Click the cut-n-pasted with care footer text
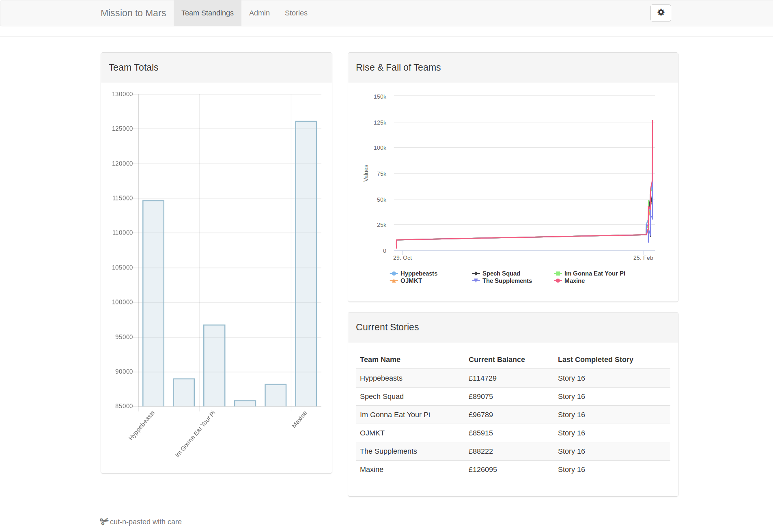The height and width of the screenshot is (532, 773). click(x=146, y=522)
